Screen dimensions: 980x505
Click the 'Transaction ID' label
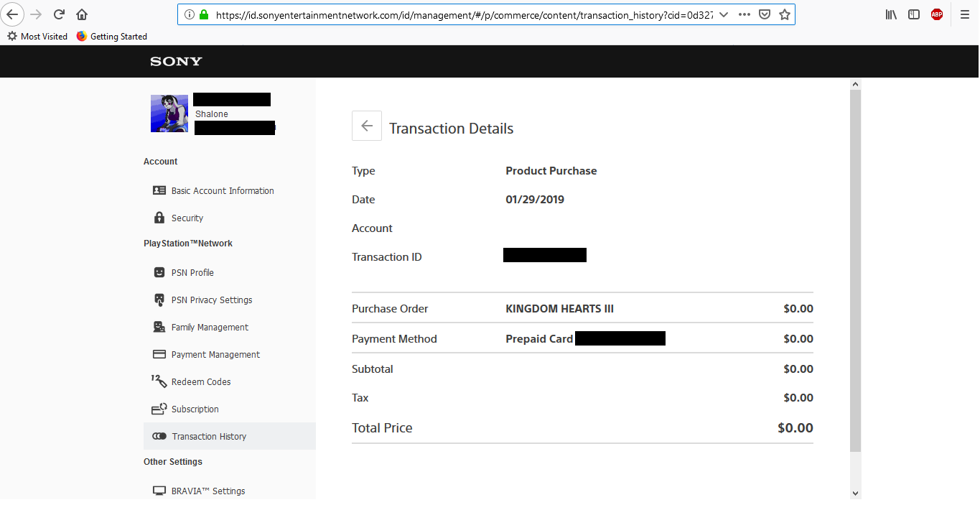[x=387, y=257]
